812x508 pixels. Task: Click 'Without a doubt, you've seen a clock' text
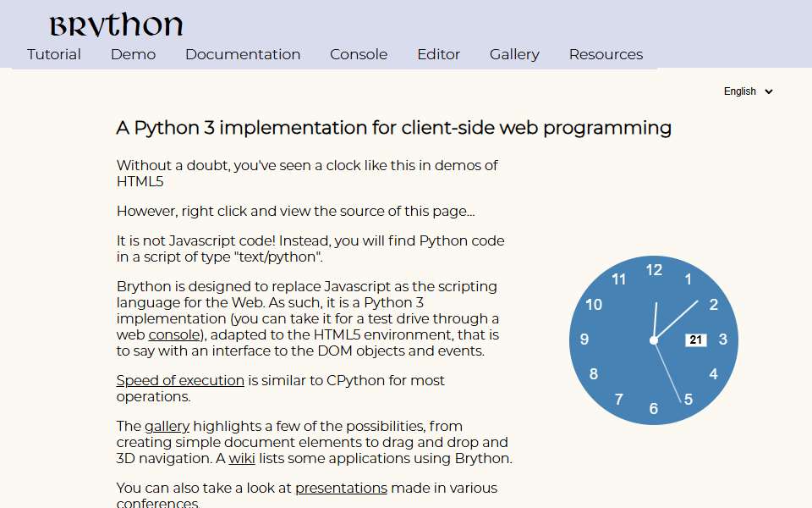307,174
